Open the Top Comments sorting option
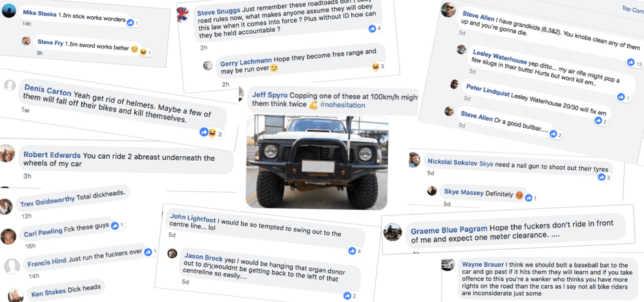Image resolution: width=644 pixels, height=302 pixels. (x=632, y=9)
